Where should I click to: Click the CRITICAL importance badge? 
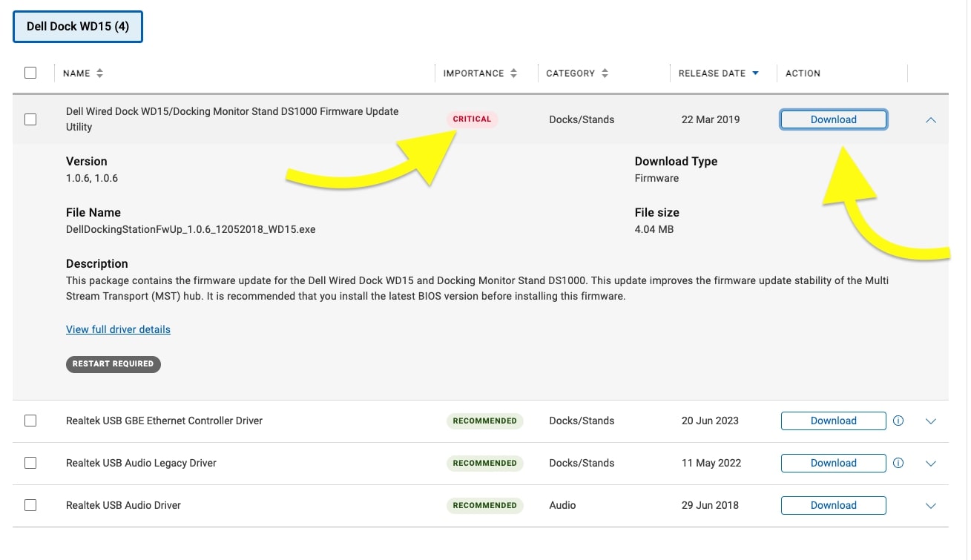(472, 119)
